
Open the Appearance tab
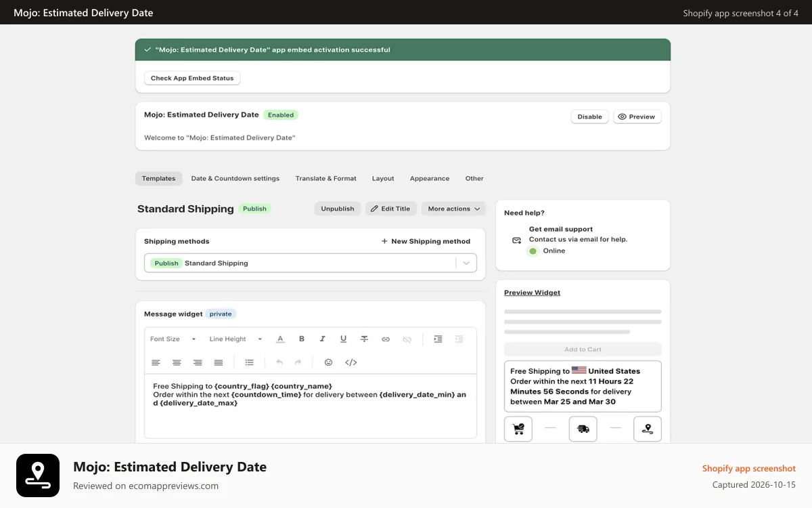tap(430, 179)
